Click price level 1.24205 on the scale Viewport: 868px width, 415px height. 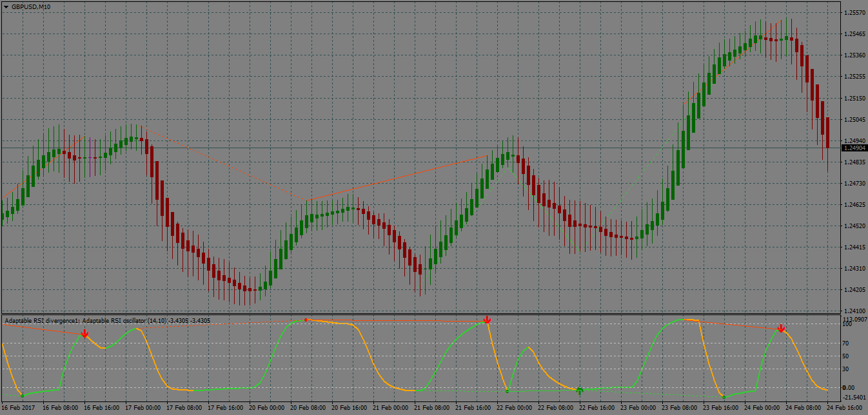tap(854, 289)
